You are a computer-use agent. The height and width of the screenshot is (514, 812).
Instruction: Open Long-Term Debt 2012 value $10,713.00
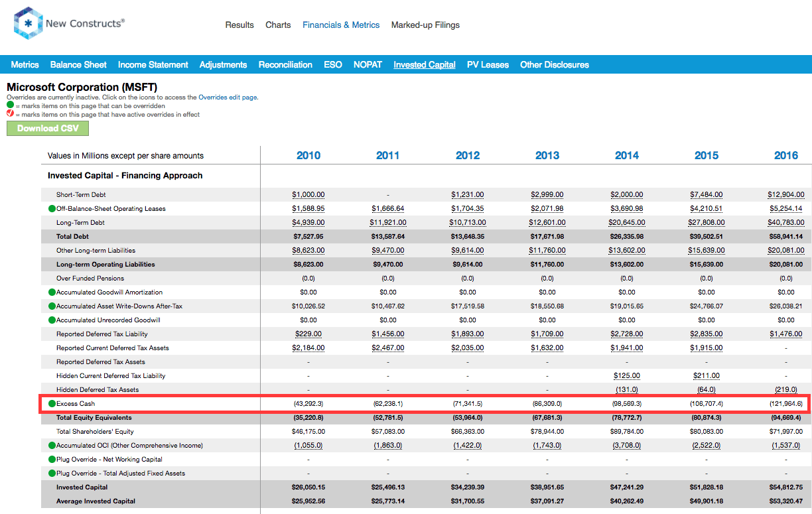[468, 223]
